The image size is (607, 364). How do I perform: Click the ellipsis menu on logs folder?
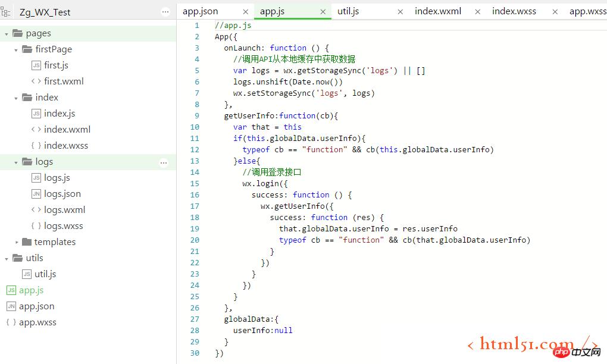point(164,162)
